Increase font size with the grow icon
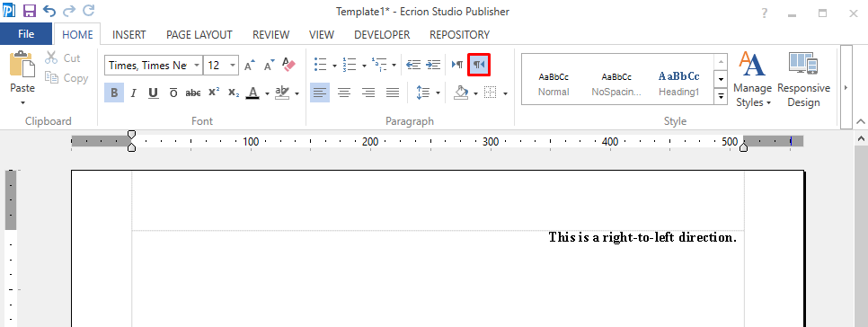The image size is (868, 327). click(x=250, y=66)
